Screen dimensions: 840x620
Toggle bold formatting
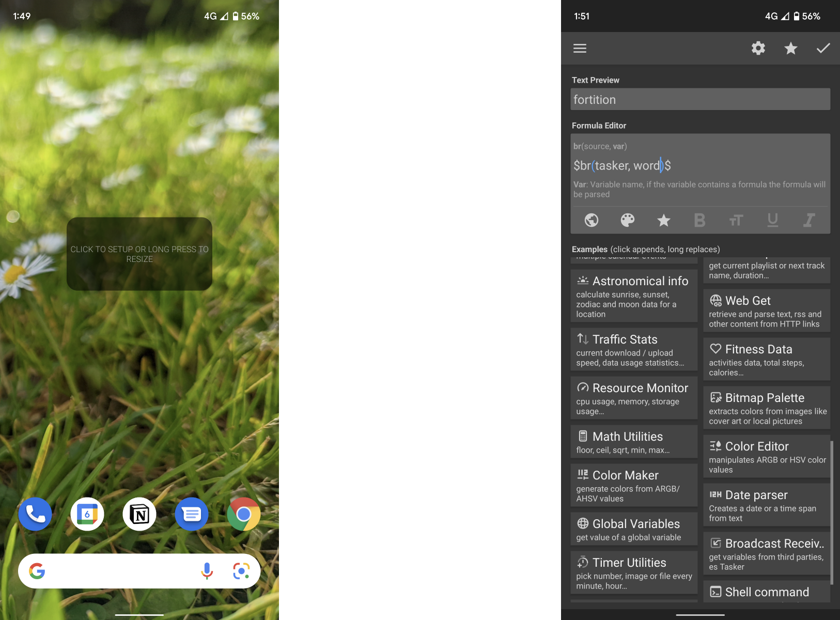[700, 220]
